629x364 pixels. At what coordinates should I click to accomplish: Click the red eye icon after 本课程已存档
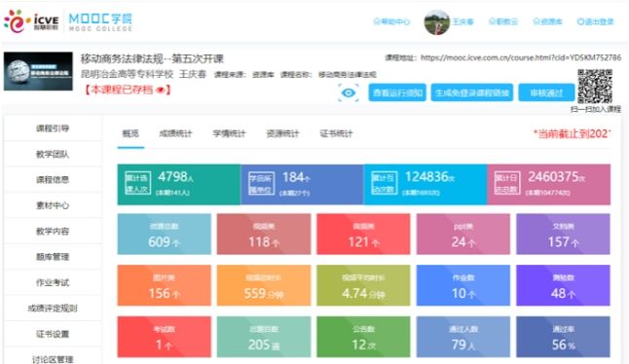(x=161, y=90)
